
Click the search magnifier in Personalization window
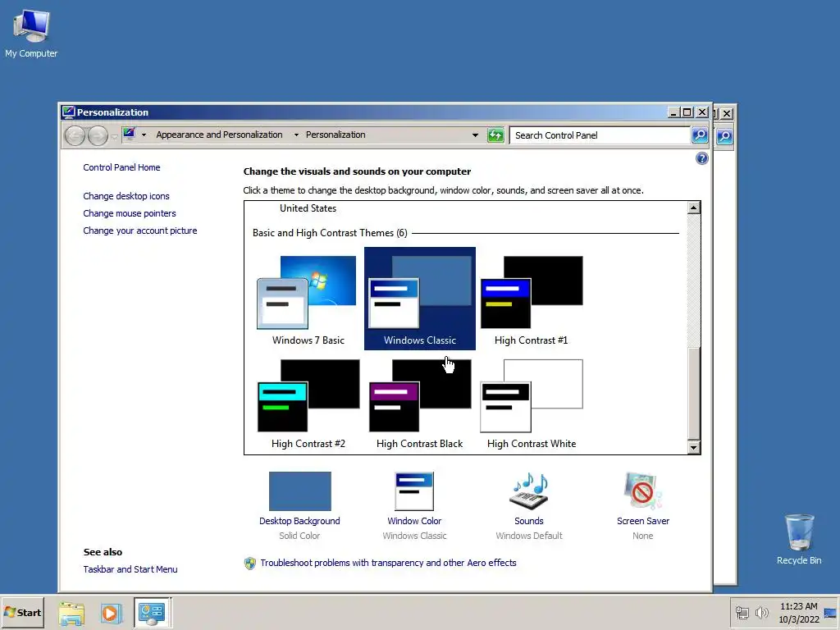[700, 135]
